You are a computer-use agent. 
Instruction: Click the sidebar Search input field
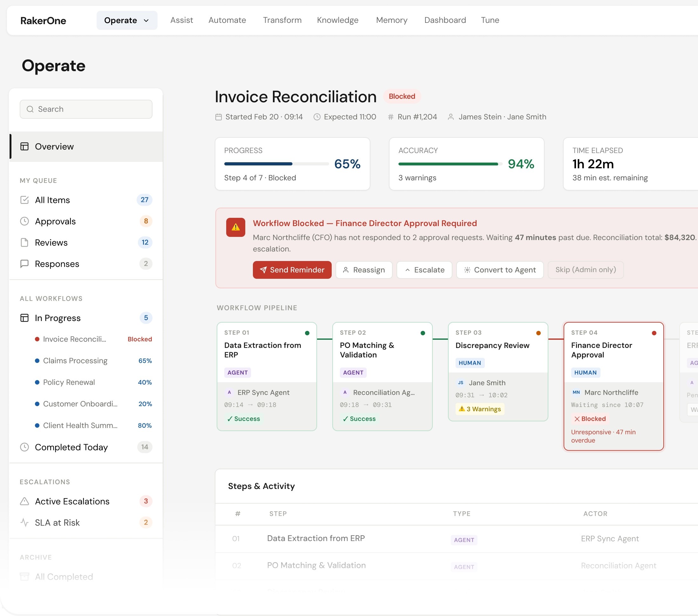pos(86,109)
